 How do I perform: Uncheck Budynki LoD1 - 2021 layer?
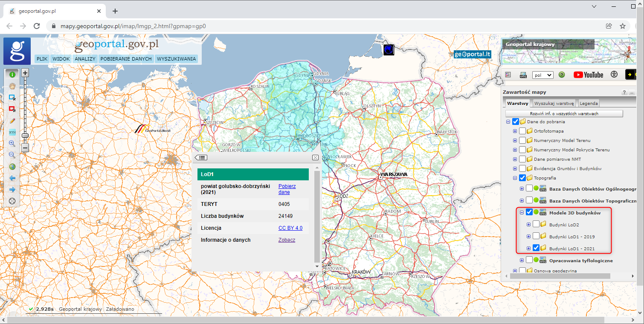(536, 248)
